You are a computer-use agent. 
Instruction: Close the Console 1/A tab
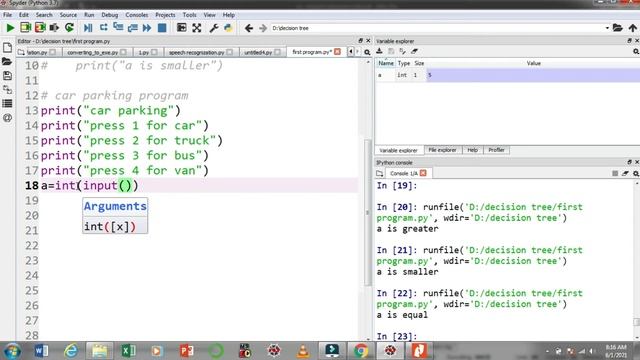[423, 173]
